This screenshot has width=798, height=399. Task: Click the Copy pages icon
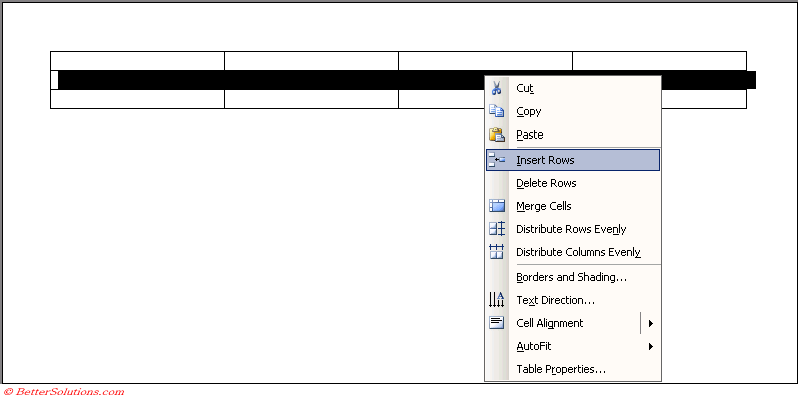coord(496,111)
